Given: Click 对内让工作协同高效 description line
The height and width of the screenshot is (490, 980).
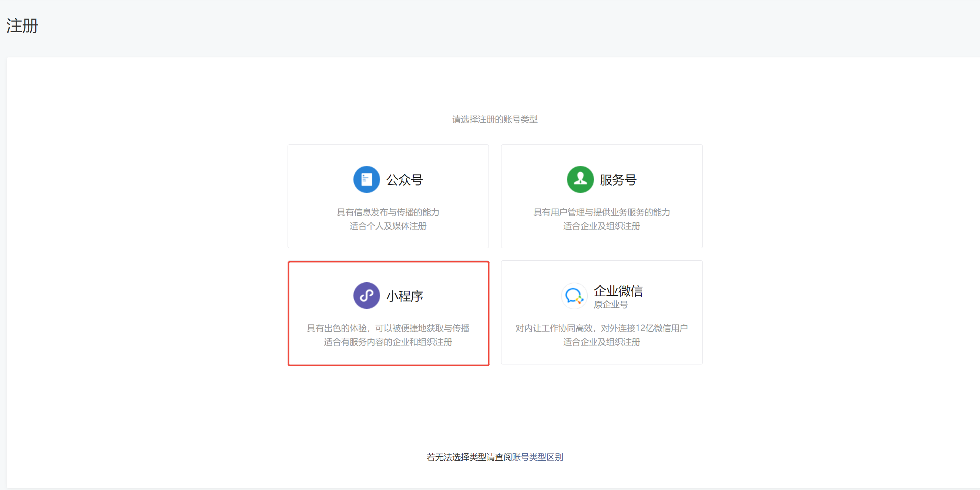Looking at the screenshot, I should 601,328.
